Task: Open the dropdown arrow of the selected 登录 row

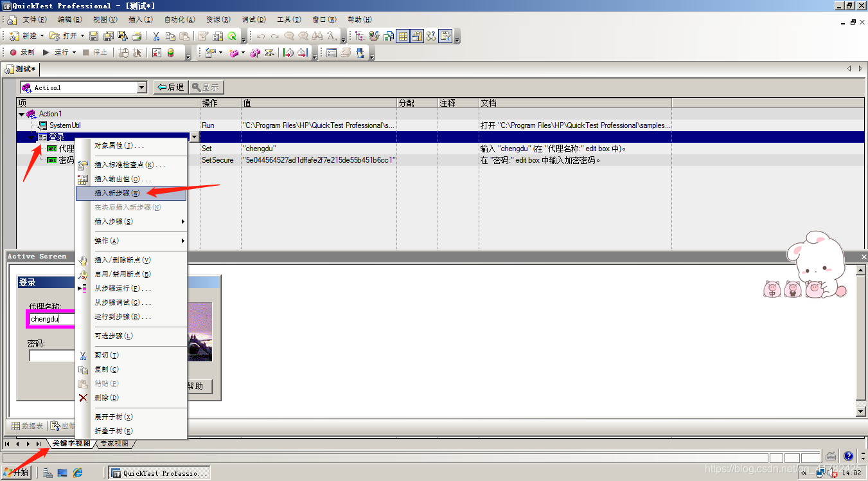Action: pos(195,137)
